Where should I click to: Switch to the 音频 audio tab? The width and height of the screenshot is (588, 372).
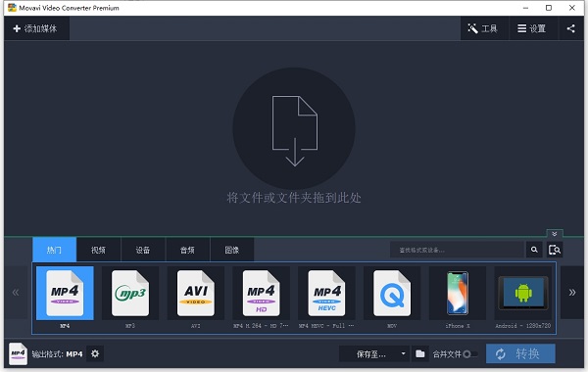(187, 250)
